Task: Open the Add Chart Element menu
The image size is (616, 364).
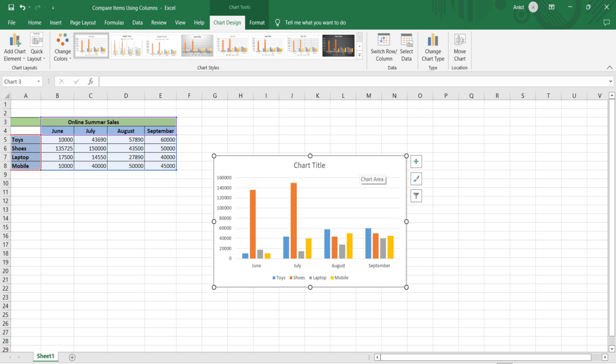Action: tap(15, 48)
